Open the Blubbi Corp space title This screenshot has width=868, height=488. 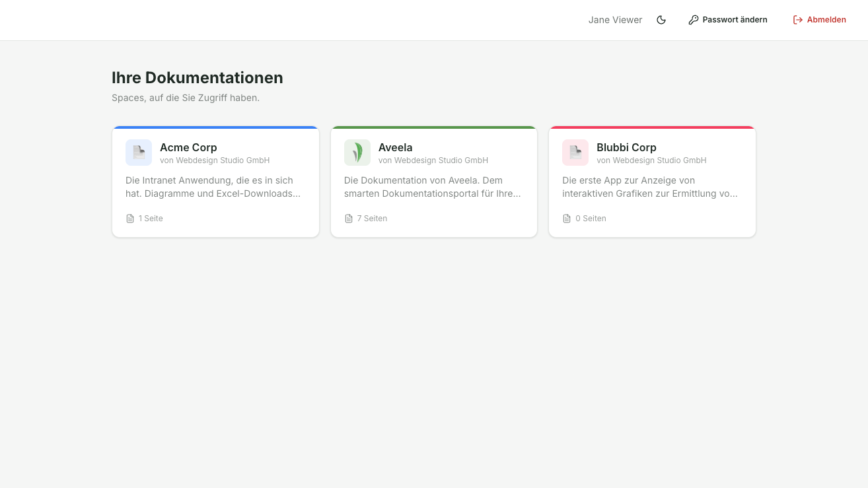pyautogui.click(x=626, y=147)
